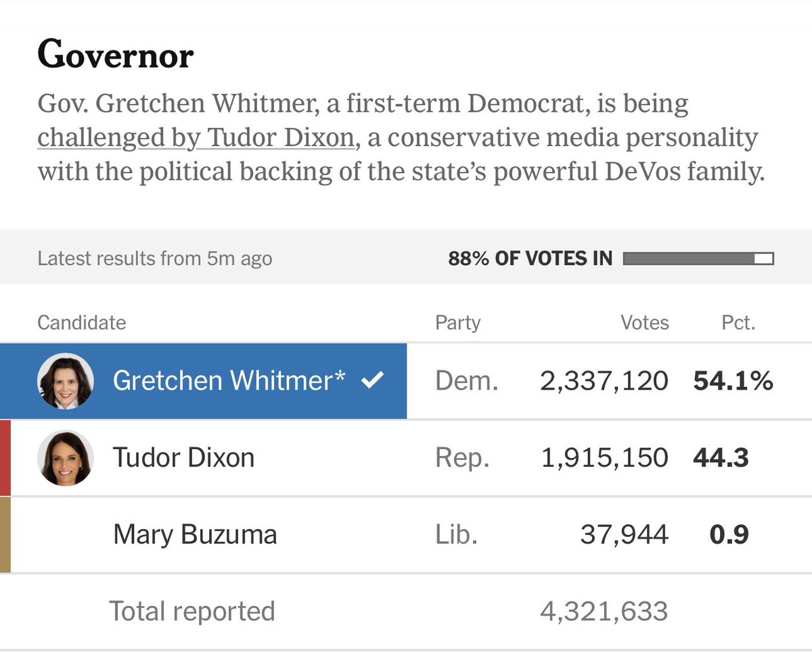This screenshot has width=812, height=652.
Task: Click the Pct. column header
Action: [738, 323]
